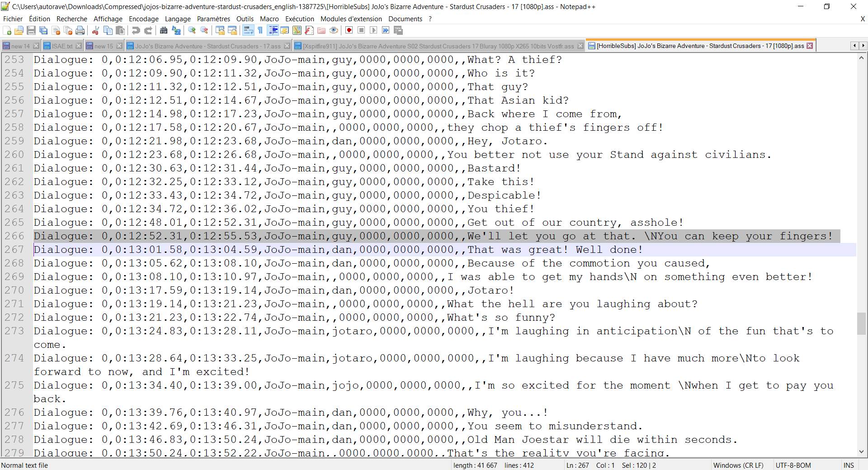This screenshot has width=868, height=470.
Task: Toggle synchronized vertical scrolling
Action: (x=220, y=30)
